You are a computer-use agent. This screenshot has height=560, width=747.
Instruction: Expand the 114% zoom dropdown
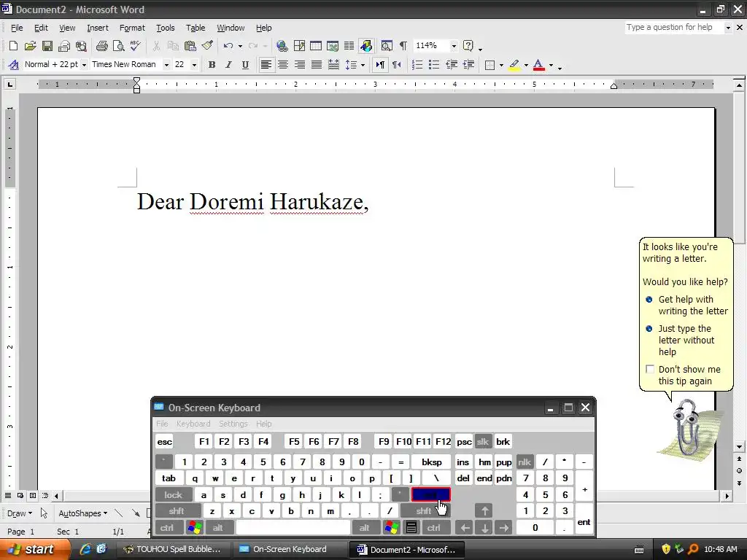pos(454,46)
